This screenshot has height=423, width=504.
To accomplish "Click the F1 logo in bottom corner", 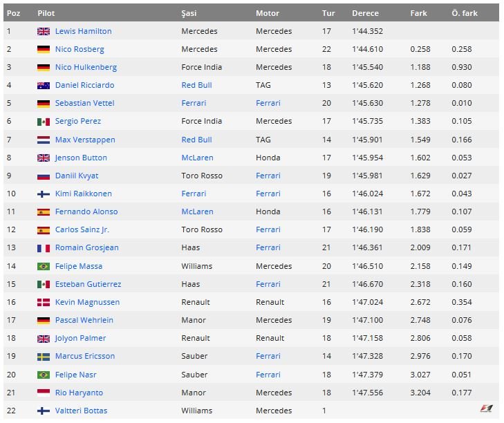I will (487, 408).
